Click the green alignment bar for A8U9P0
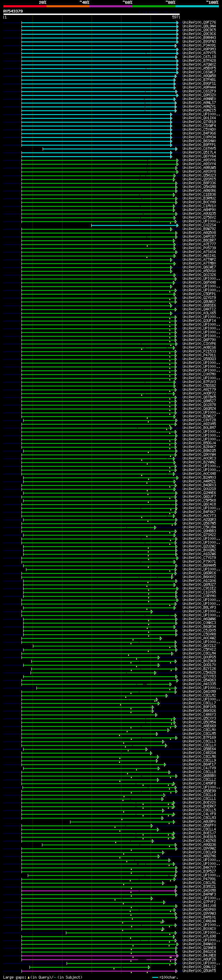This screenshot has height=980, width=222. click(122, 822)
